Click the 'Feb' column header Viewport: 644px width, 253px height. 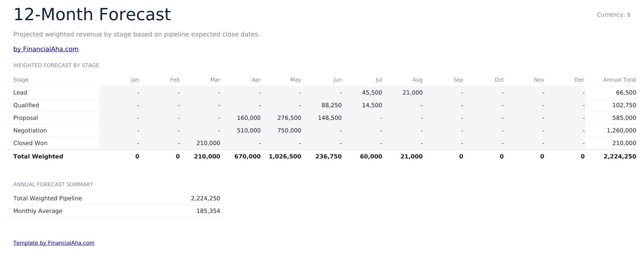(x=175, y=80)
